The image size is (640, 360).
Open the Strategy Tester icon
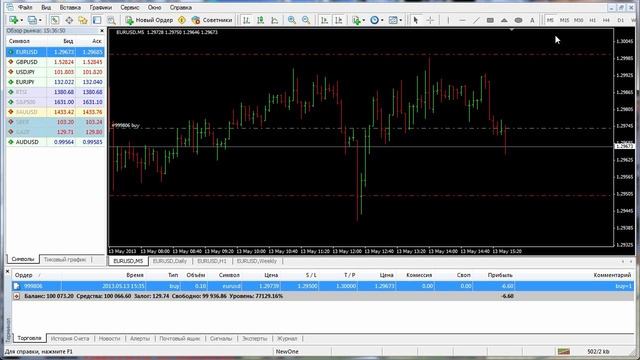click(x=111, y=20)
